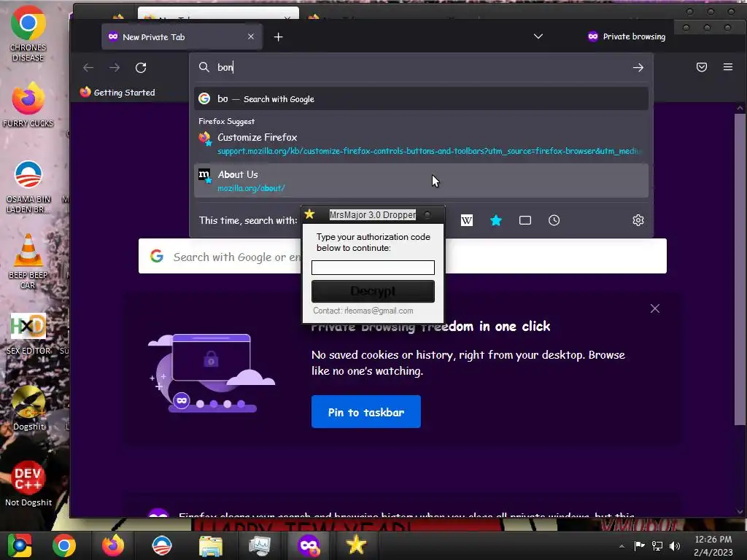
Task: Go forward with the Firefox forward arrow
Action: 115,68
